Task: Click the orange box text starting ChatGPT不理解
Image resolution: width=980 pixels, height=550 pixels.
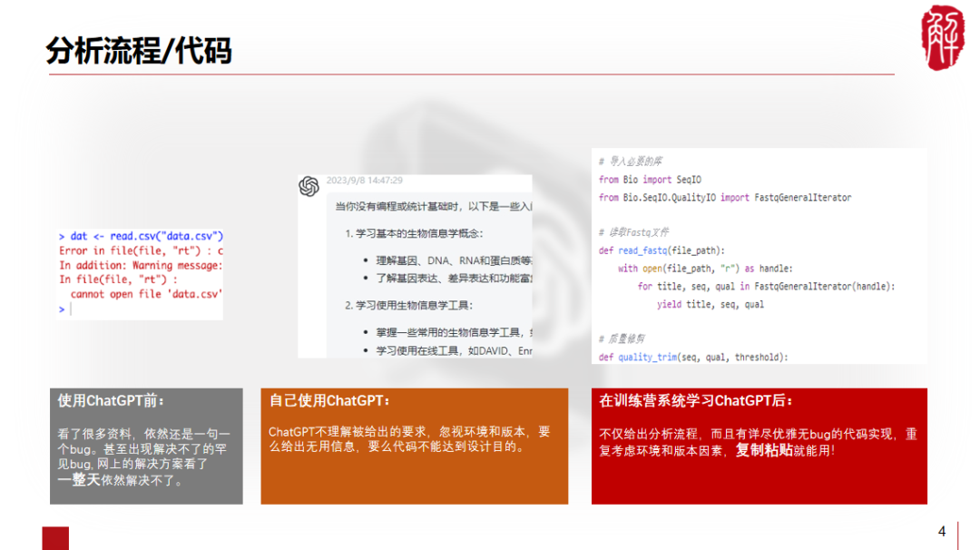Action: pyautogui.click(x=409, y=438)
